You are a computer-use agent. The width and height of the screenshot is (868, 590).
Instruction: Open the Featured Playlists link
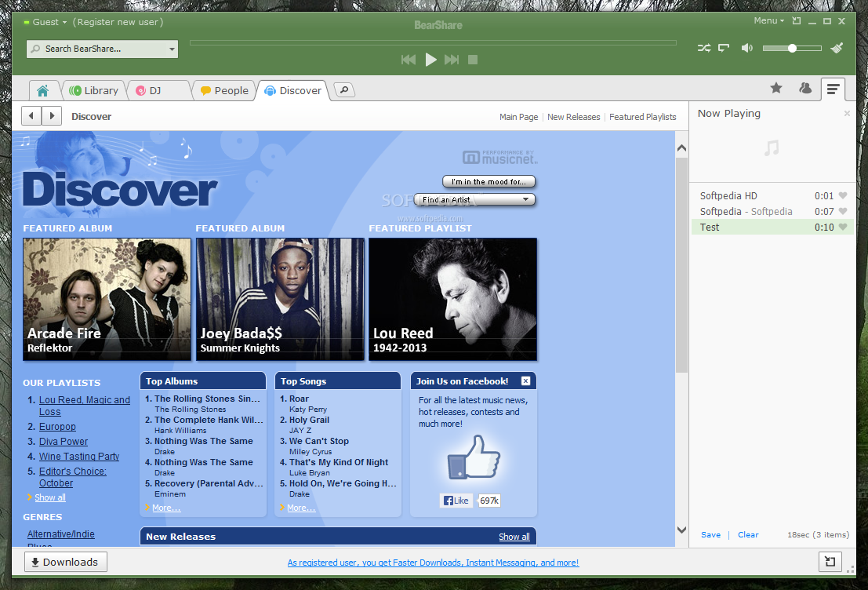click(643, 117)
